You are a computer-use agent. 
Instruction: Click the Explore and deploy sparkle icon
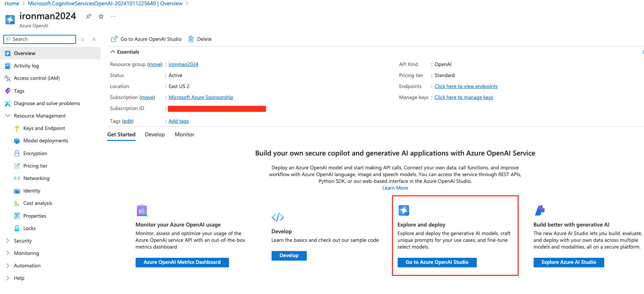pos(404,211)
